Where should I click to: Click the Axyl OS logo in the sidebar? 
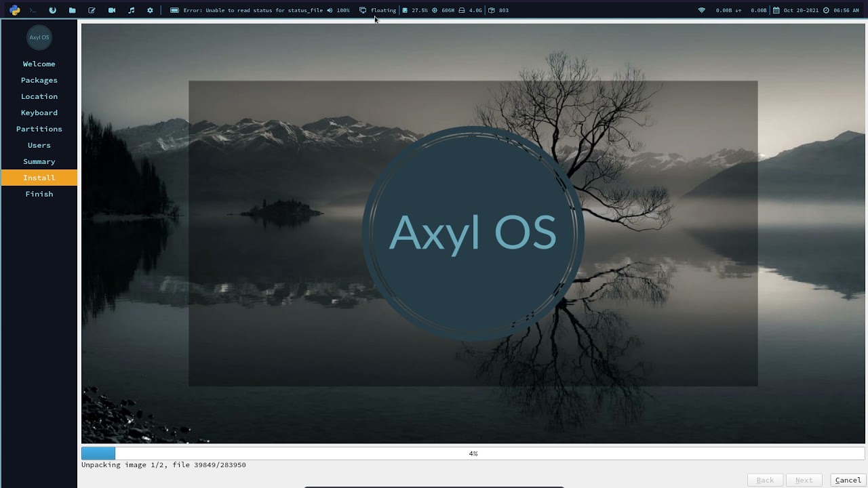(x=39, y=37)
